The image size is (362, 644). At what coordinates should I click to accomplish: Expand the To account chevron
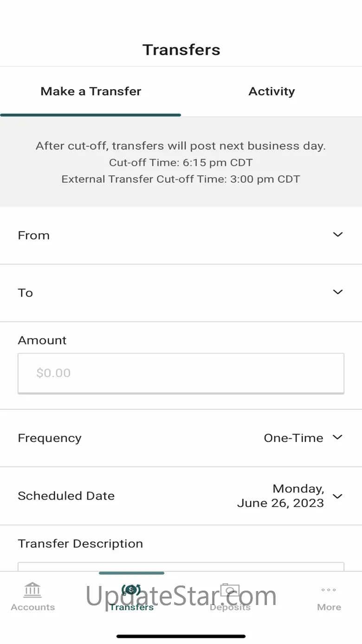338,292
